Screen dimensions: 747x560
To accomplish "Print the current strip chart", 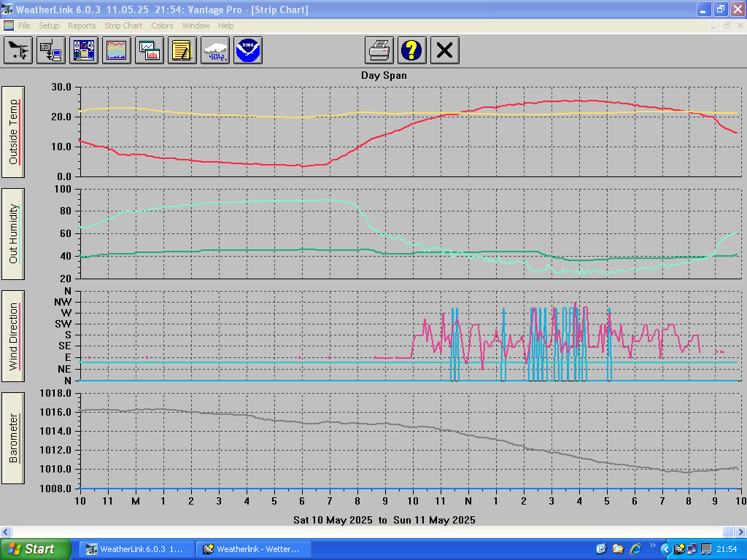I will (379, 50).
